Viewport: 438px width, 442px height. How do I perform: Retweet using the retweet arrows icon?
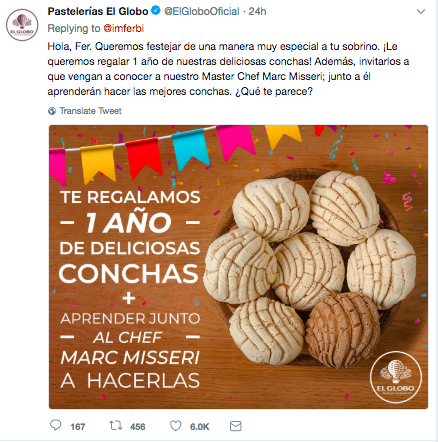coord(116,426)
